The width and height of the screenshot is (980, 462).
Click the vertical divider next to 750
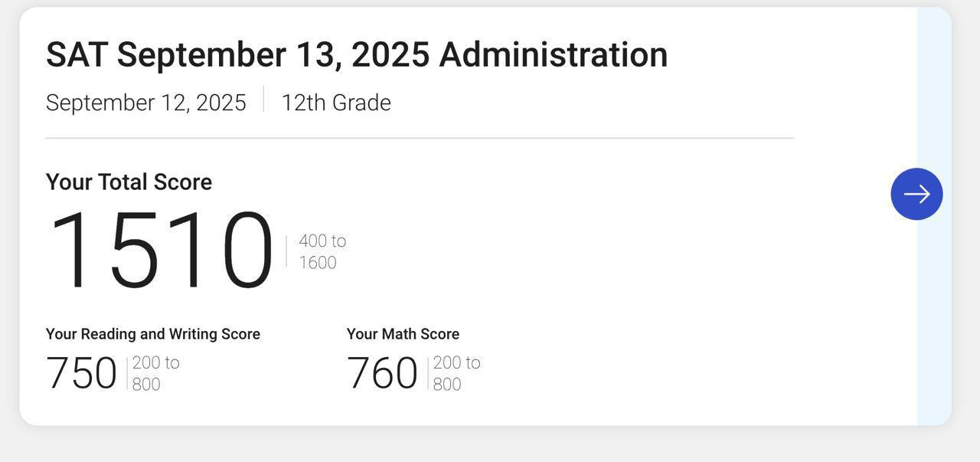[x=127, y=373]
